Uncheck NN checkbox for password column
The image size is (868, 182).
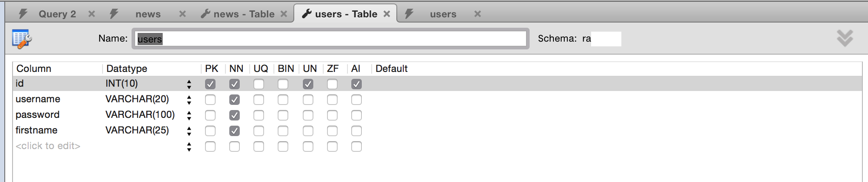pyautogui.click(x=235, y=115)
